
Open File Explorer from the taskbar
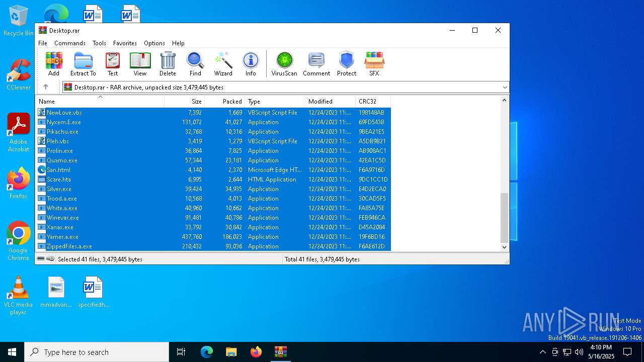coord(231,352)
